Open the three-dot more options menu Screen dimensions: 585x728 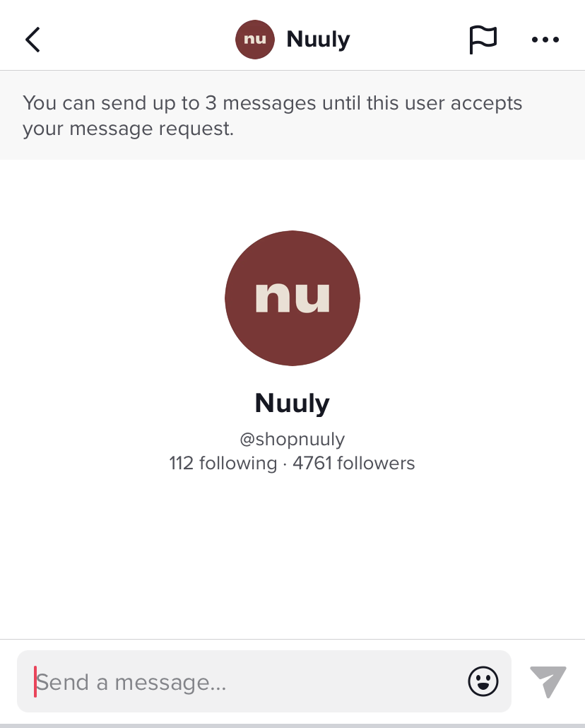click(x=545, y=40)
